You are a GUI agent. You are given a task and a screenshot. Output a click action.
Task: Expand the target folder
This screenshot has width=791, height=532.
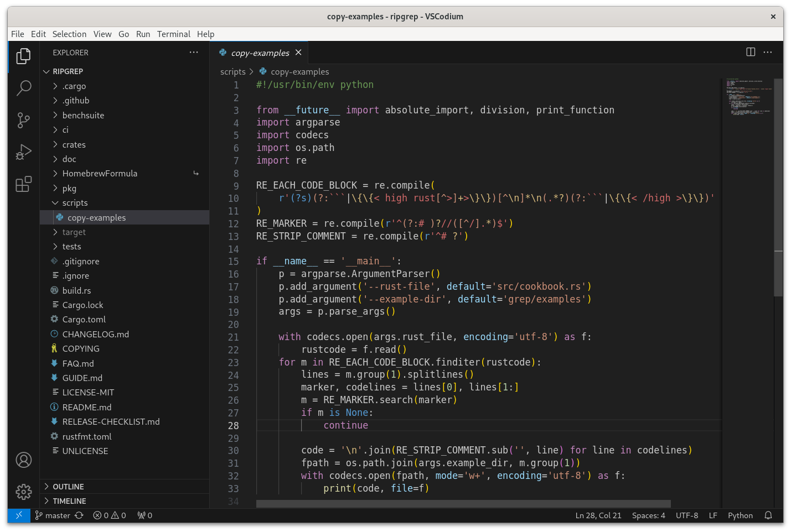coord(125,232)
